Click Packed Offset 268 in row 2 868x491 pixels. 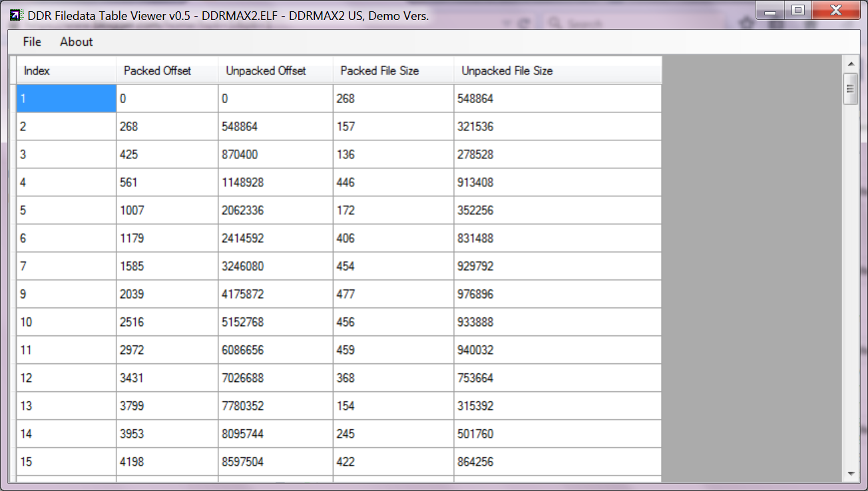(x=168, y=126)
